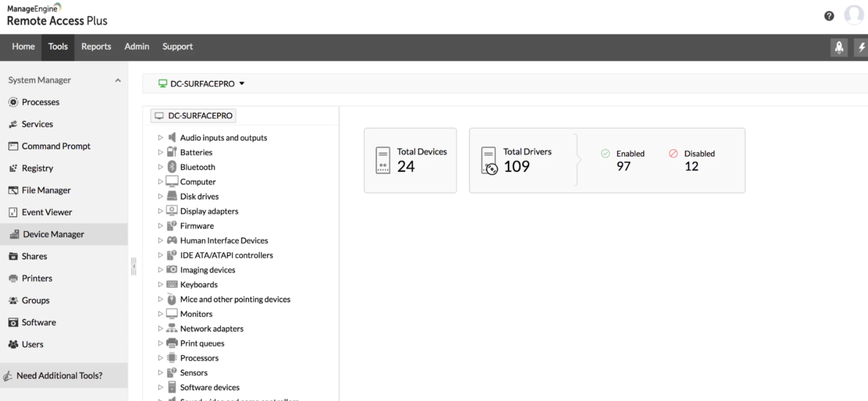Click the ManageEngine Remote Access Plus logo
Screen dimensions: 868x401
pos(57,15)
